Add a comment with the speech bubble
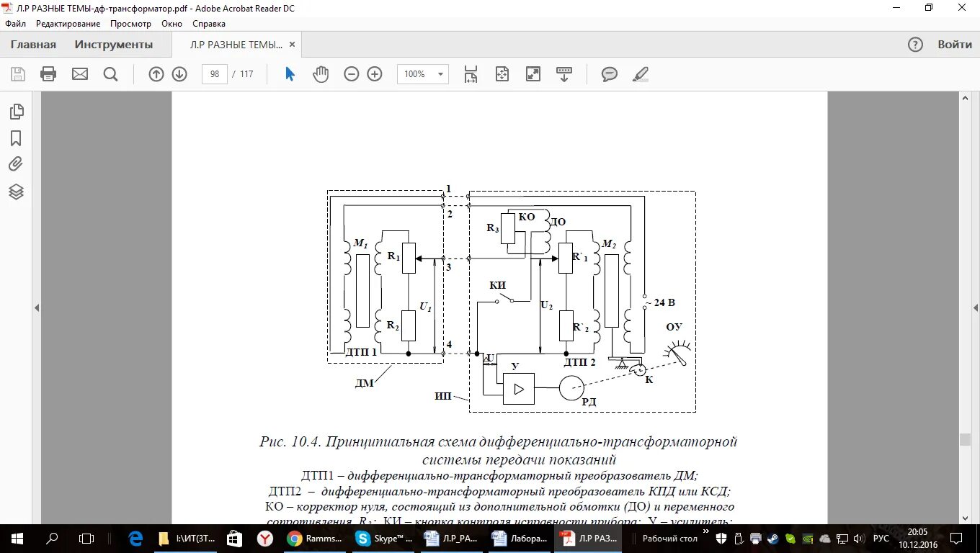This screenshot has width=980, height=553. pyautogui.click(x=610, y=74)
